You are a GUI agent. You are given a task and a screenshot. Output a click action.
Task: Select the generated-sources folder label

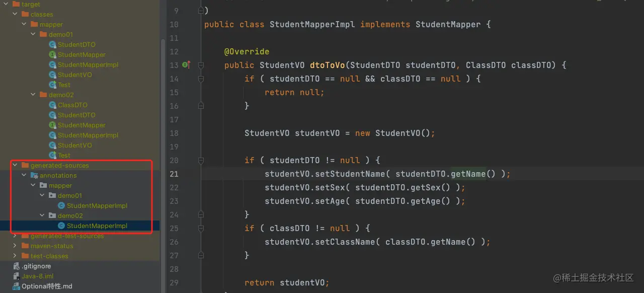(x=60, y=165)
